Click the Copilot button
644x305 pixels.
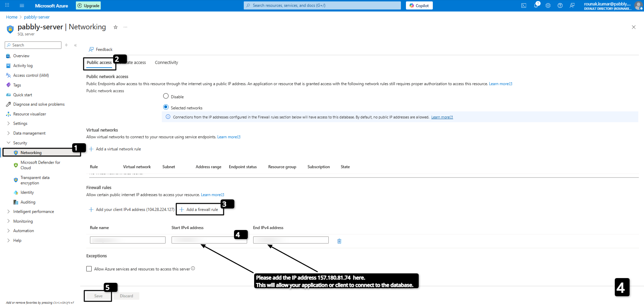419,6
